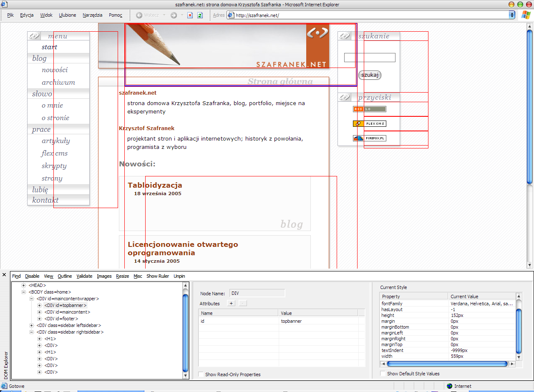Expand the DIV class=sidebar leftsidebar node
This screenshot has width=534, height=392.
pos(32,325)
